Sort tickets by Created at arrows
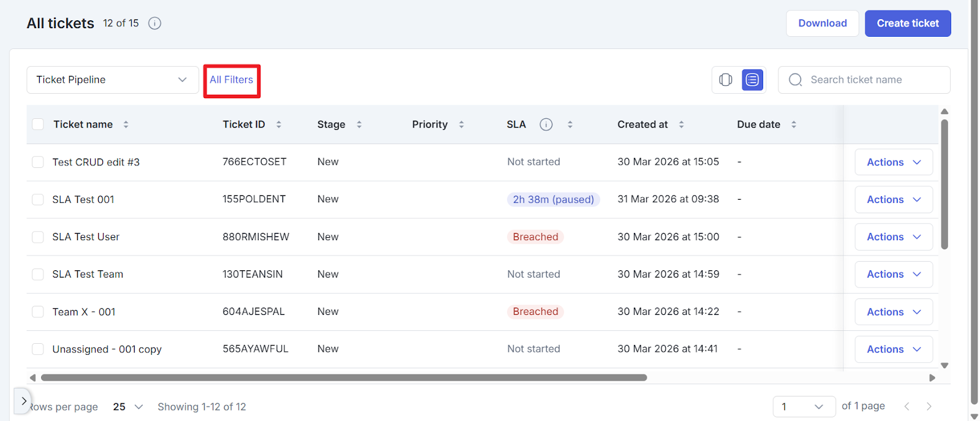 pyautogui.click(x=681, y=124)
